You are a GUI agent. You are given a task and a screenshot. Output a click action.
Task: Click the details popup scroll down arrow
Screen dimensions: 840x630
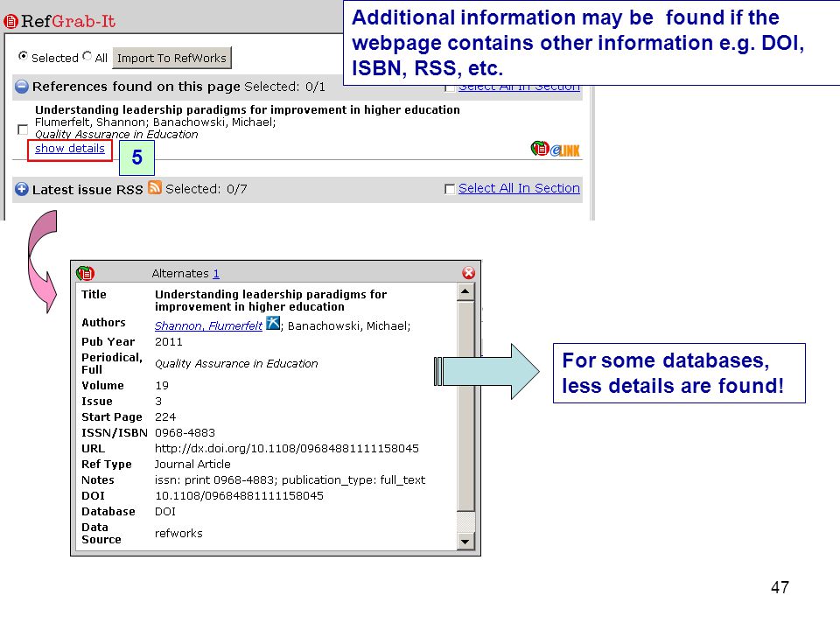pos(465,542)
